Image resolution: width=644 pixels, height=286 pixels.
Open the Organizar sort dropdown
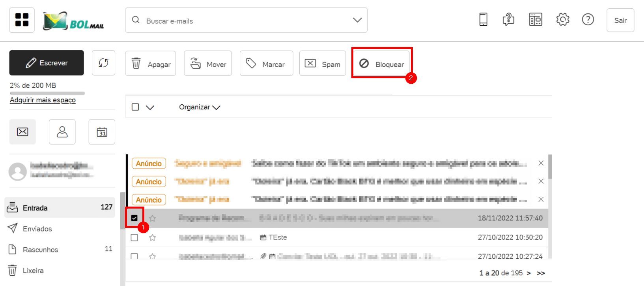click(x=200, y=107)
